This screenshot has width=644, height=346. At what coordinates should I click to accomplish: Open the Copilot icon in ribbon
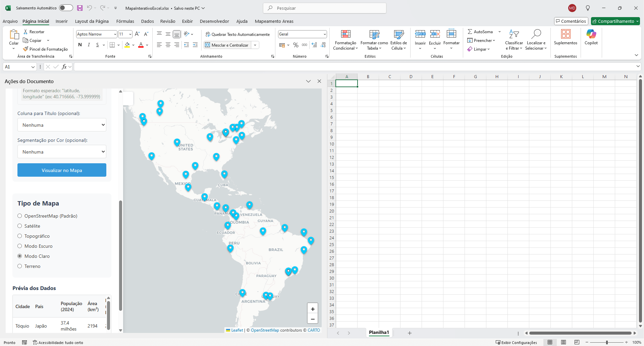click(591, 34)
